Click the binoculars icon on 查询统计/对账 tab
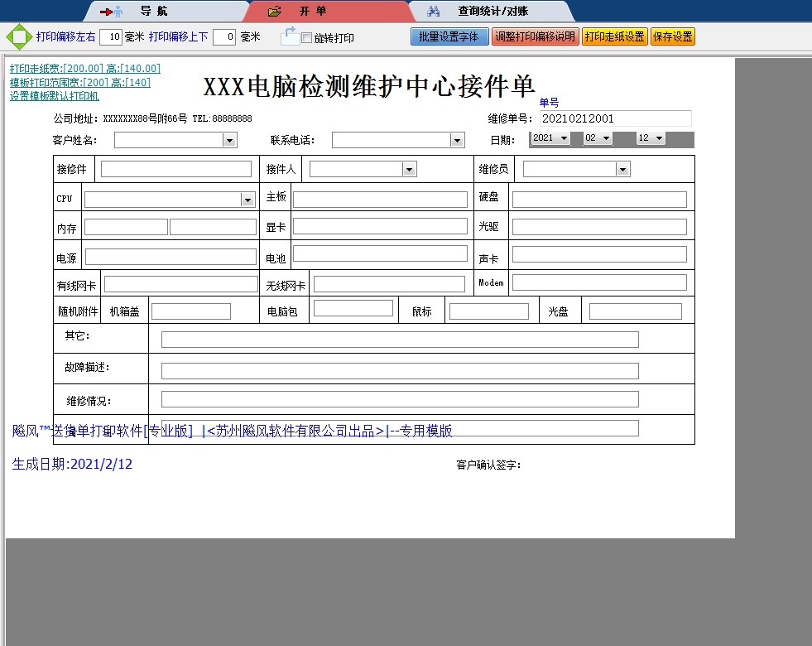Image resolution: width=812 pixels, height=646 pixels. pyautogui.click(x=434, y=11)
